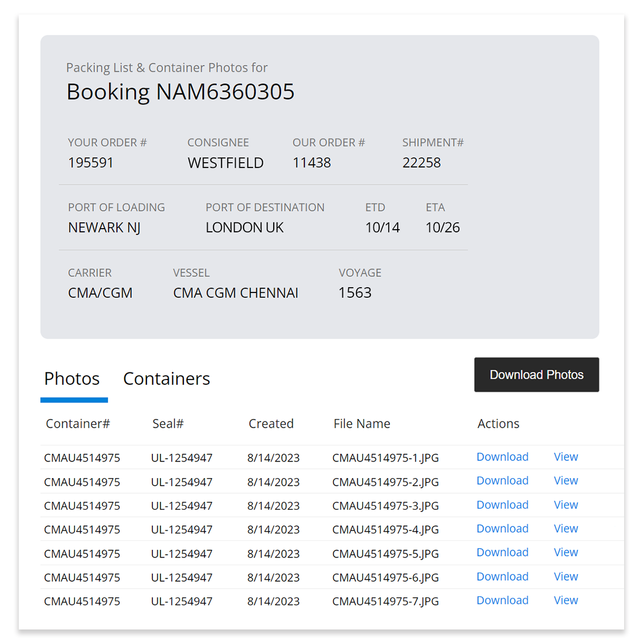View photo CMAU4514975-4.JPG
644x644 pixels.
pos(565,528)
